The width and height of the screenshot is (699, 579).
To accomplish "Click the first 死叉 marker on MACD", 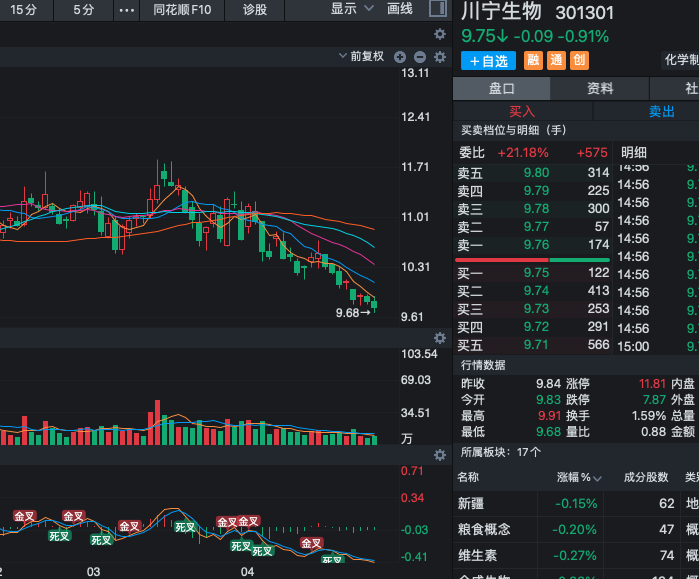I will (x=59, y=536).
